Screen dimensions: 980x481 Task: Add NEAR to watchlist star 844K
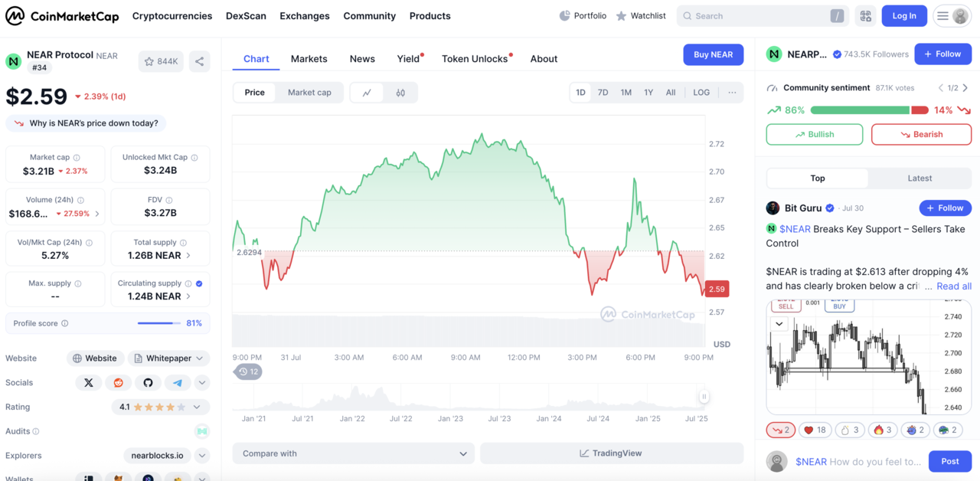(161, 61)
